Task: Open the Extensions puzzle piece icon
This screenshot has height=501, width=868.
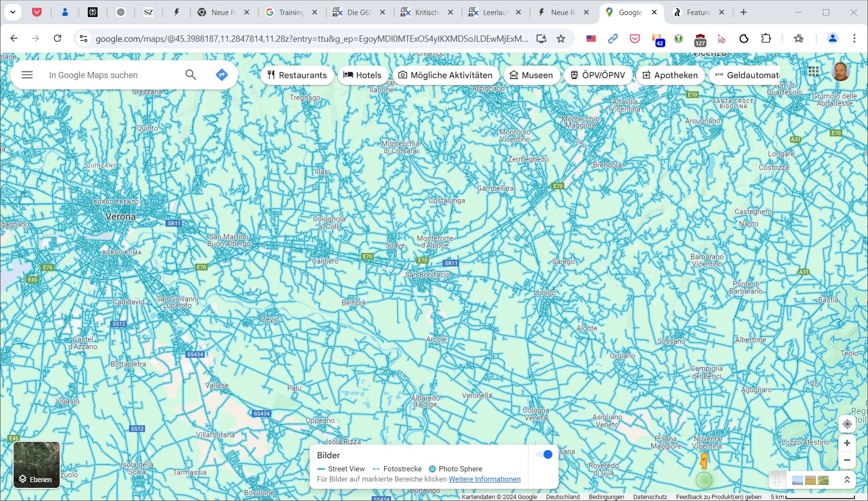Action: click(x=766, y=38)
